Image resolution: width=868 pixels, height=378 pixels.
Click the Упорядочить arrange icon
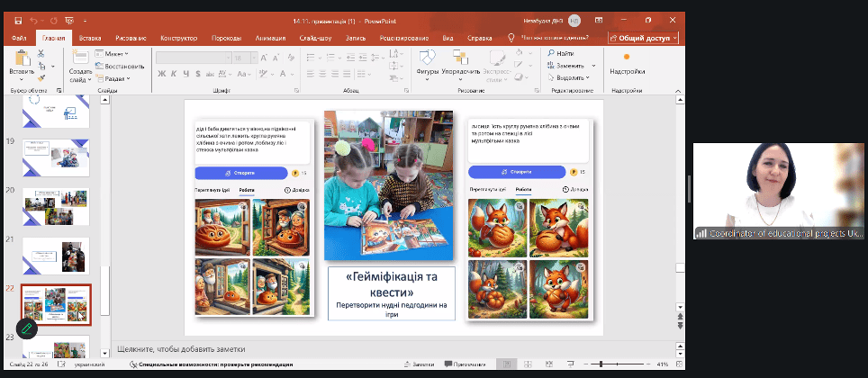(461, 59)
